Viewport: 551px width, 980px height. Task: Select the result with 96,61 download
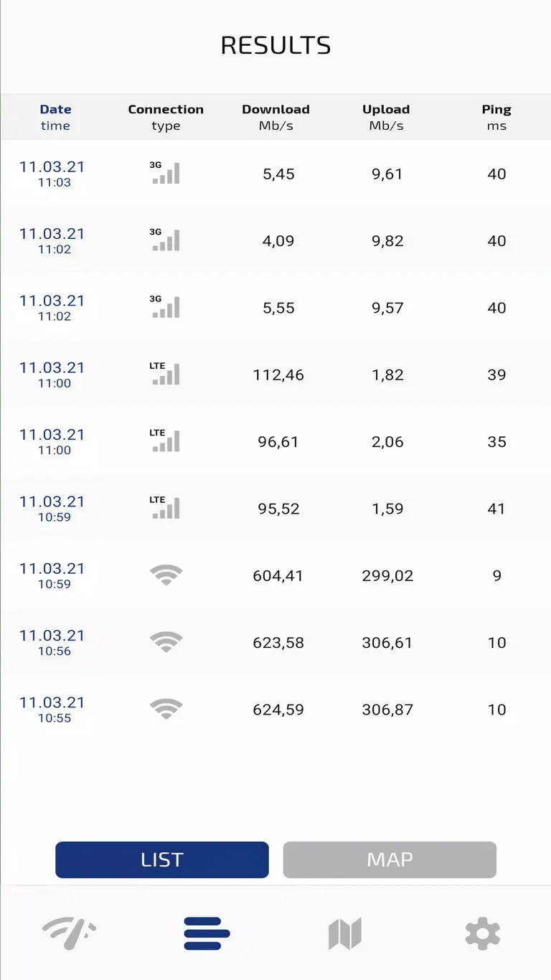(x=278, y=442)
